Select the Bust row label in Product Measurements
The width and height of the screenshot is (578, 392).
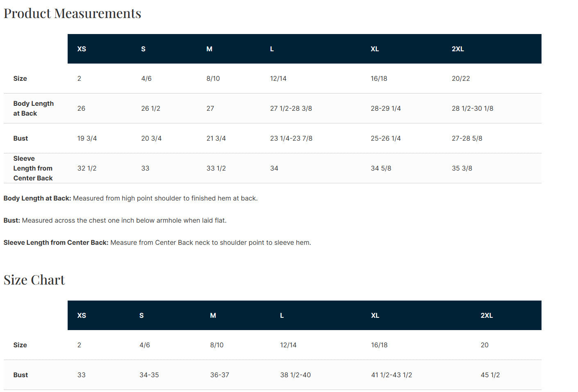point(20,139)
